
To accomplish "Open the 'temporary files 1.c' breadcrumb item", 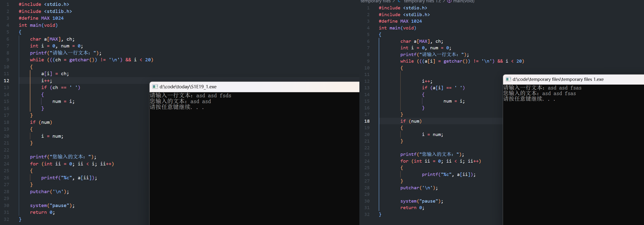I will pyautogui.click(x=422, y=1).
